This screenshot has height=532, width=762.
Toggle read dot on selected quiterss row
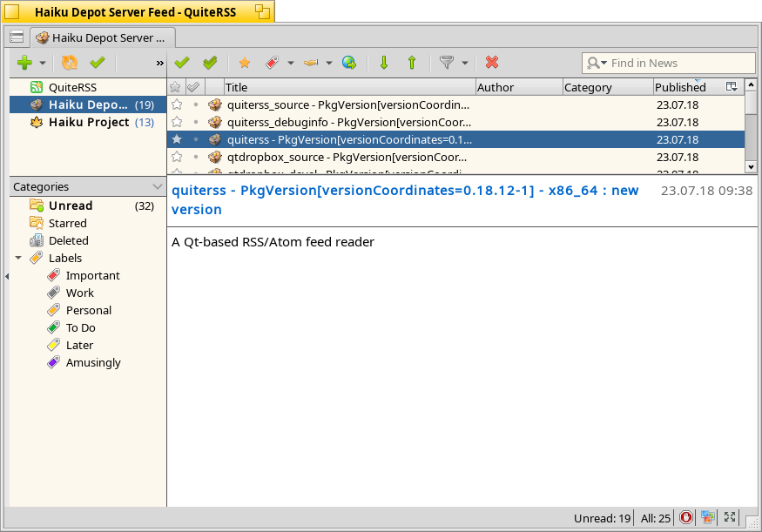click(x=196, y=140)
